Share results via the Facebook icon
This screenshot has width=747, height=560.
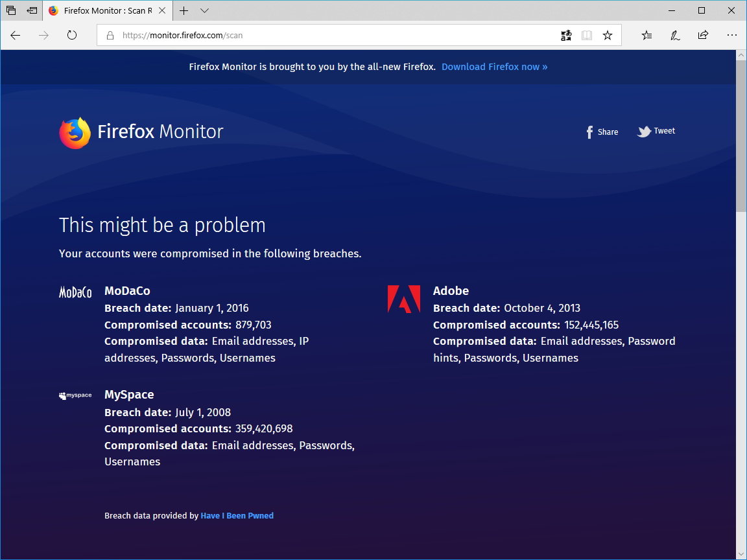[589, 132]
